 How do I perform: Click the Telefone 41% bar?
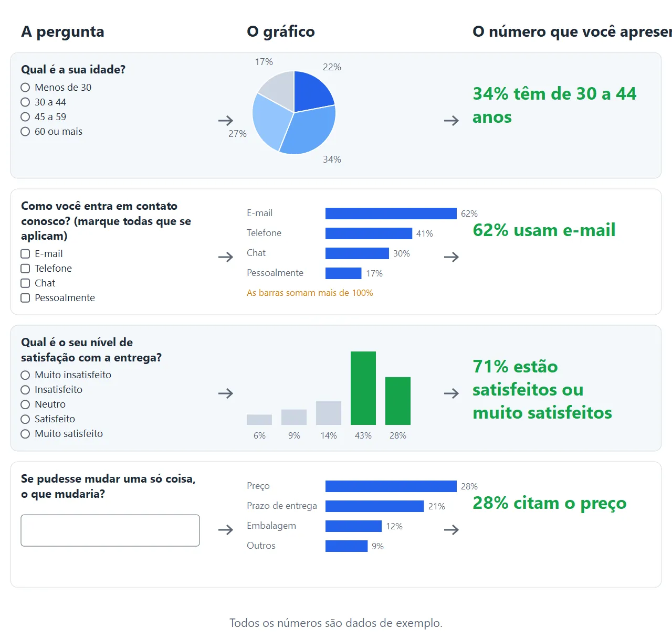[369, 233]
